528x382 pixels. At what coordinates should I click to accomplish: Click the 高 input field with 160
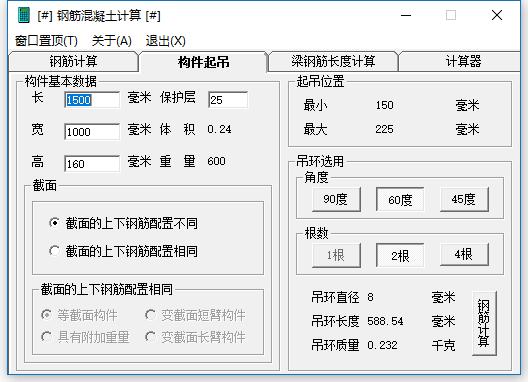(x=92, y=164)
